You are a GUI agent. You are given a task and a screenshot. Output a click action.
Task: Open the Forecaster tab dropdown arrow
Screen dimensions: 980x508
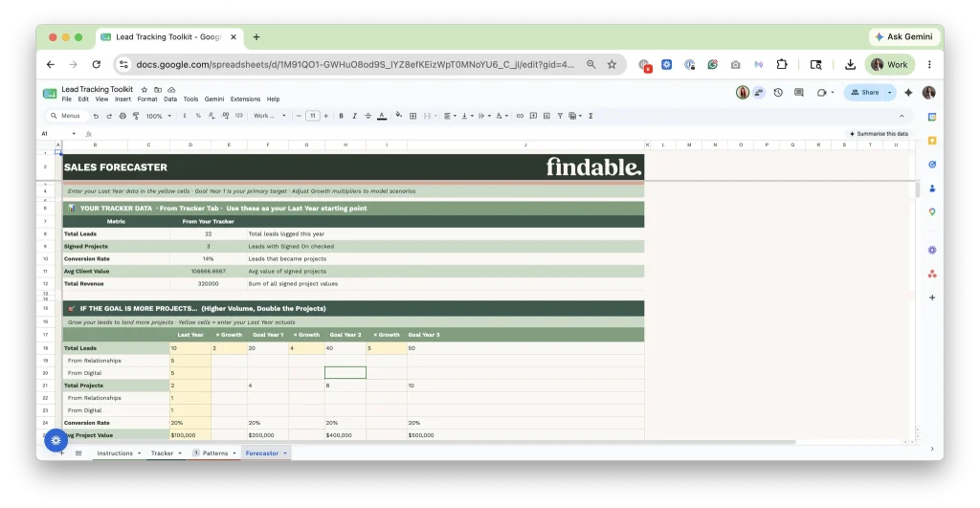pos(285,453)
